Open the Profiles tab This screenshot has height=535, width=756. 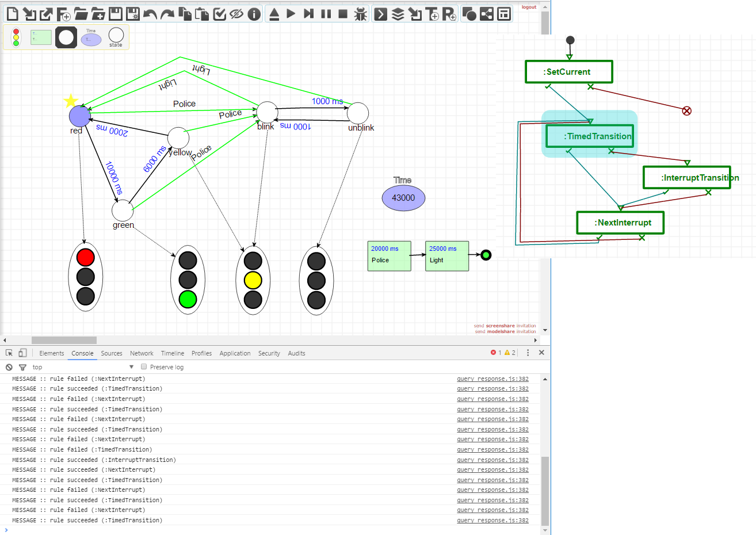(x=201, y=353)
